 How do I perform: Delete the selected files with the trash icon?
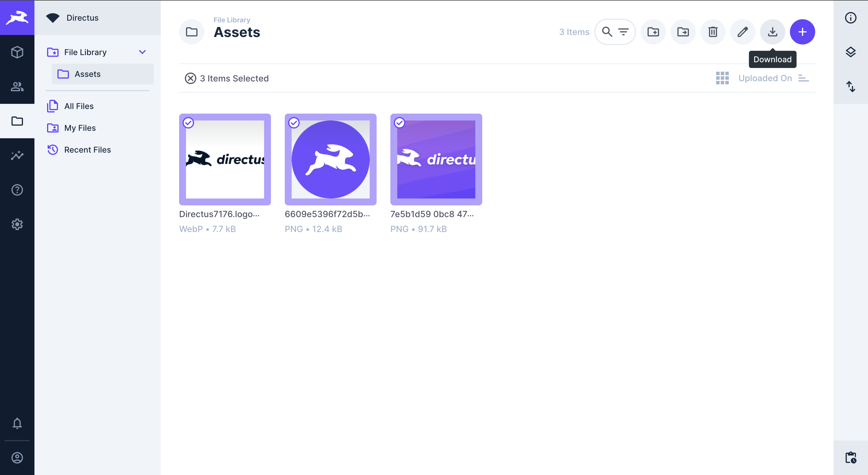pyautogui.click(x=713, y=32)
